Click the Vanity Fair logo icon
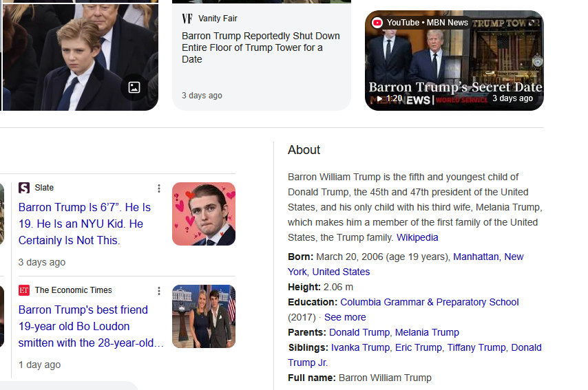Screen dimensions: 588x390 [187, 19]
